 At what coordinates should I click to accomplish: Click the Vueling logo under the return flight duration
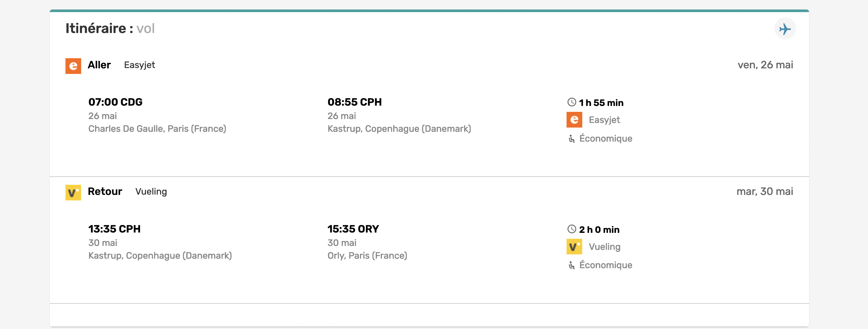click(x=574, y=247)
